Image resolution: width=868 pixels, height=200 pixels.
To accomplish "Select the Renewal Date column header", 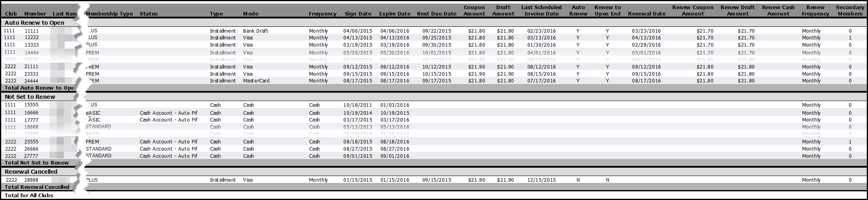I will pyautogui.click(x=647, y=14).
